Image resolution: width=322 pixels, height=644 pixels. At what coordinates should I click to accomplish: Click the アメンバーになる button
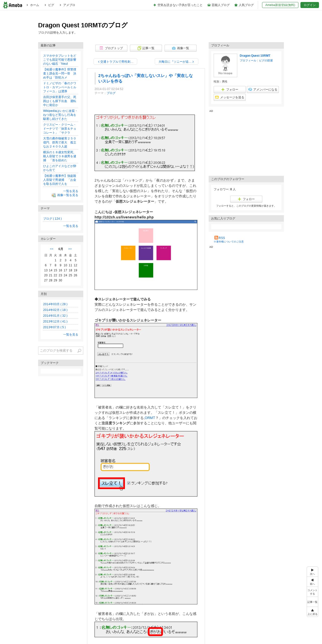pos(263,90)
